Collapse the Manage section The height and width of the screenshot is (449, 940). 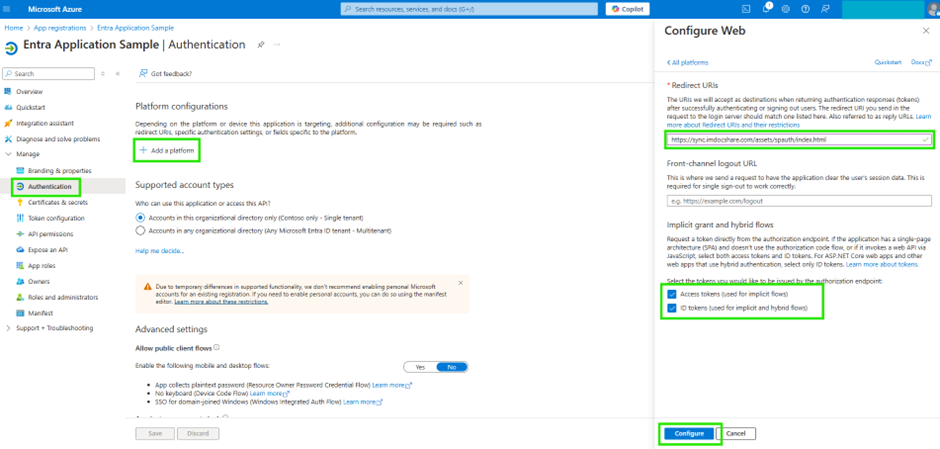pos(8,154)
